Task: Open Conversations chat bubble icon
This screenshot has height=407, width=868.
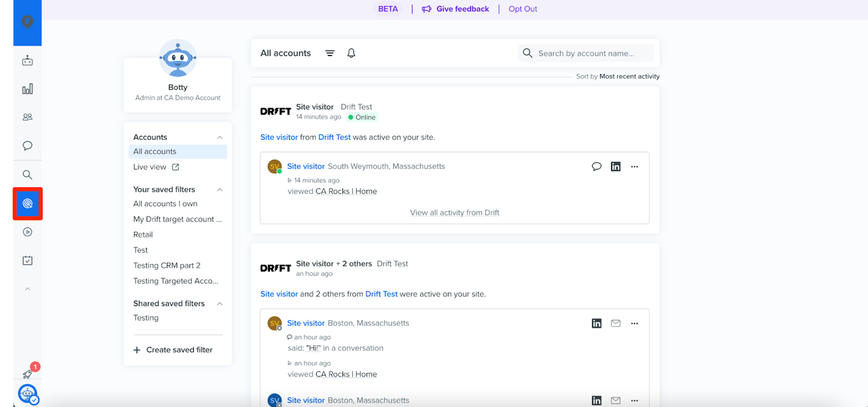Action: pyautogui.click(x=27, y=145)
